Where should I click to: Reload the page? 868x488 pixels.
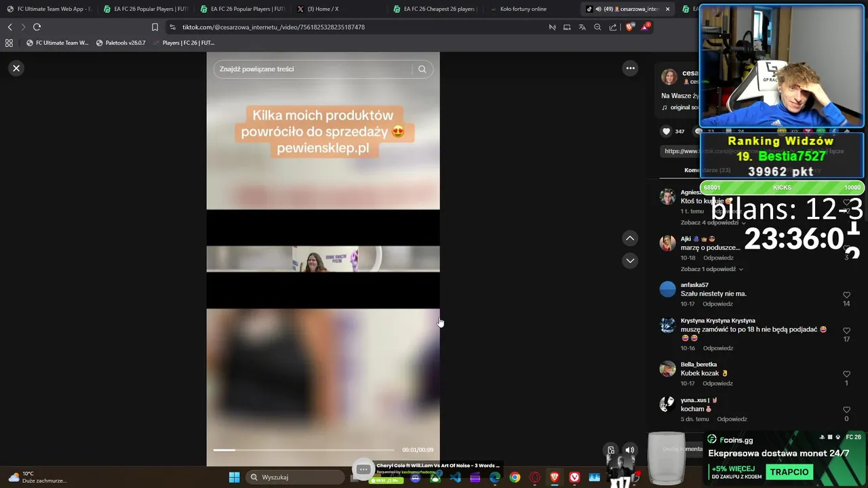click(x=37, y=27)
